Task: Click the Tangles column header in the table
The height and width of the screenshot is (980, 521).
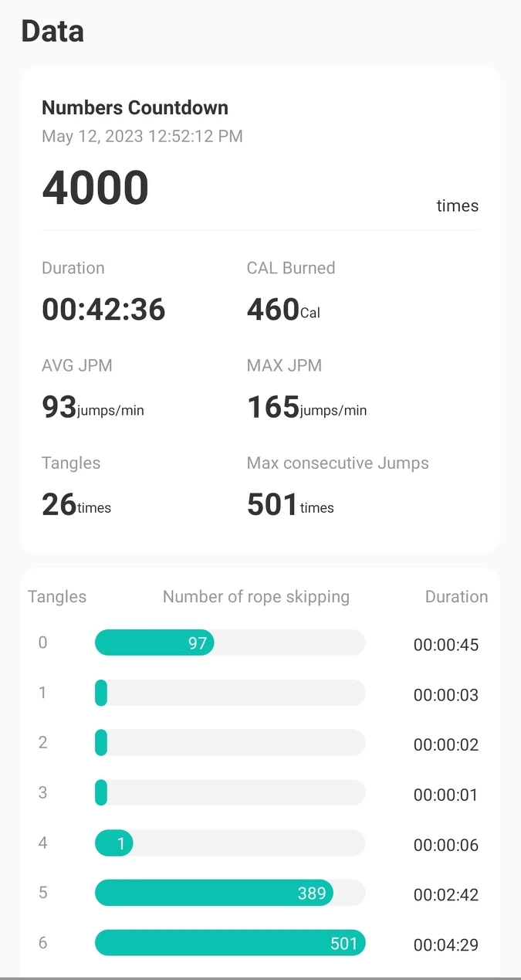Action: tap(57, 597)
